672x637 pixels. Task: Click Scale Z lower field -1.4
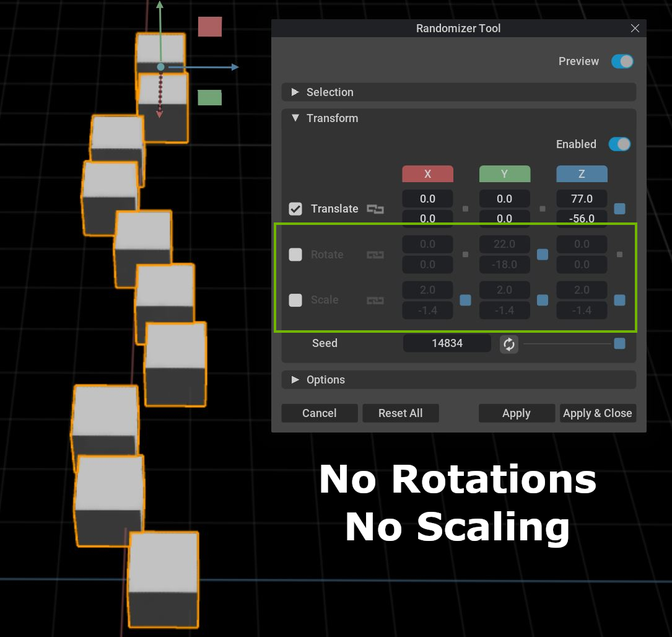click(582, 310)
